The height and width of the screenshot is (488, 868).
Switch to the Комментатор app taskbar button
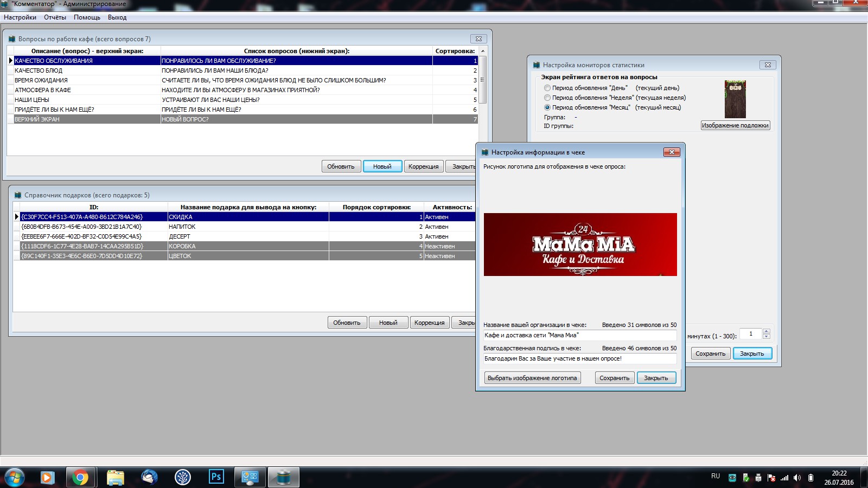pos(283,477)
